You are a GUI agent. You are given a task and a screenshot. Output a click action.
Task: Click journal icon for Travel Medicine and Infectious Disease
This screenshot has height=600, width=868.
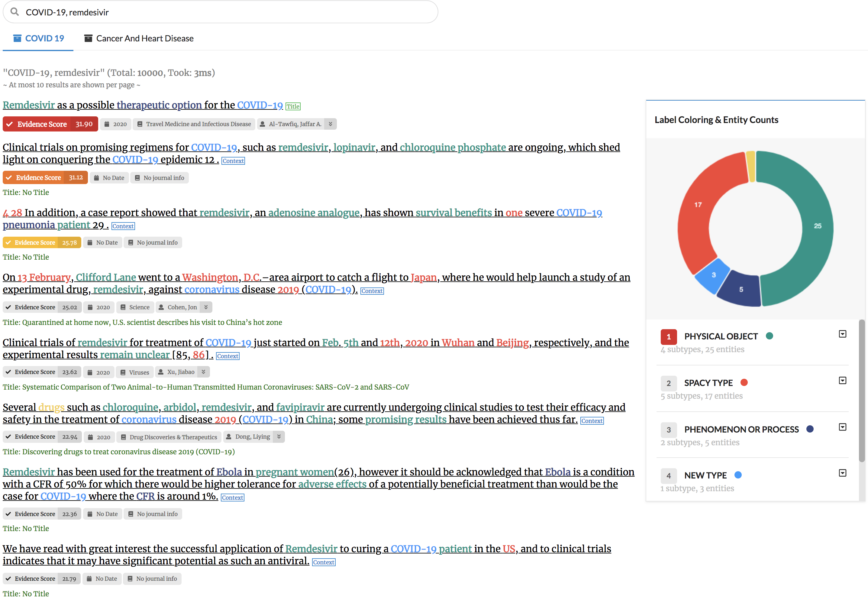point(140,125)
